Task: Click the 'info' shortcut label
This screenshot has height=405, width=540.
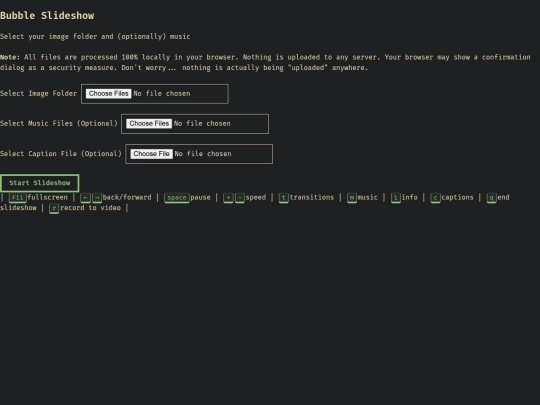Action: [x=409, y=197]
